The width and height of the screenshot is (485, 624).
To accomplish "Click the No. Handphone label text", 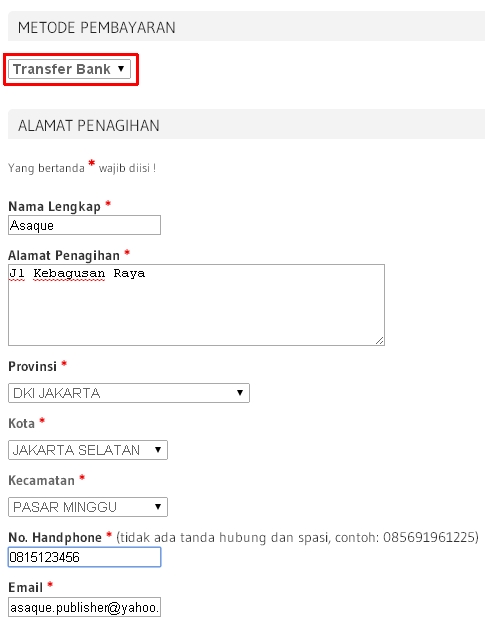I will point(55,537).
